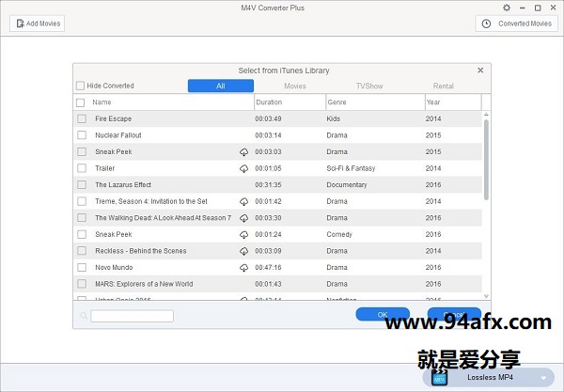Click cloud download icon for Trailer
Viewport: 564px width, 392px height.
(x=243, y=168)
